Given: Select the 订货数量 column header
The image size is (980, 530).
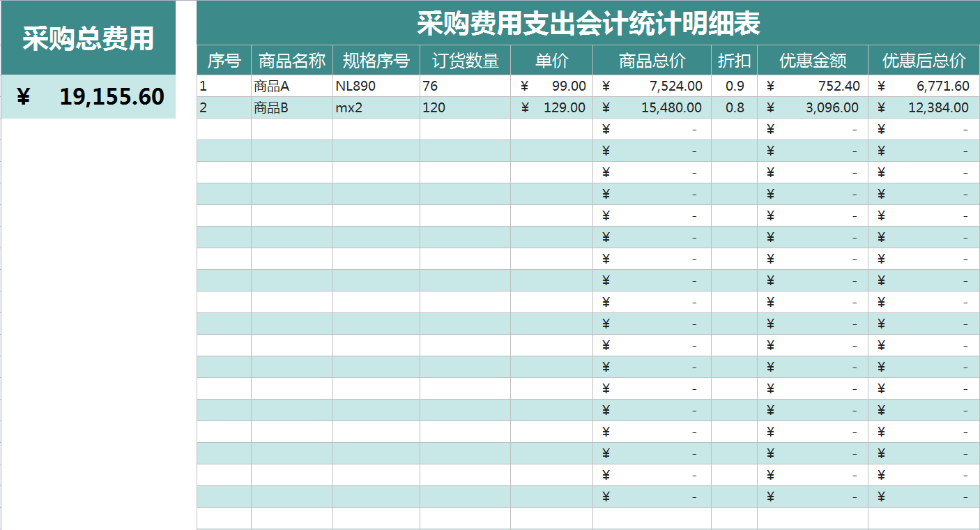Looking at the screenshot, I should point(466,61).
